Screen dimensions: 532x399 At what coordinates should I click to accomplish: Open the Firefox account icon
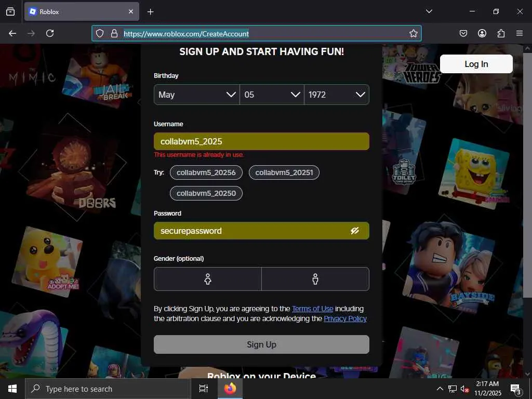click(482, 33)
